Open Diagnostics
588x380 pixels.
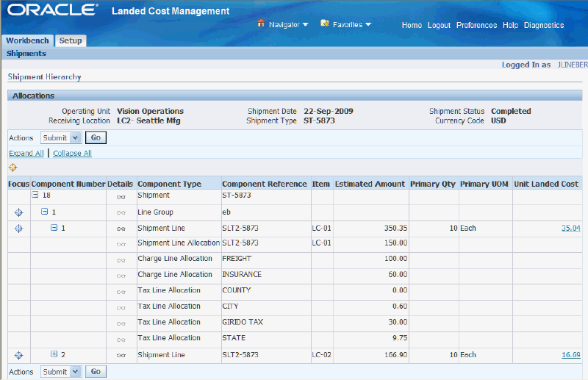pyautogui.click(x=544, y=25)
